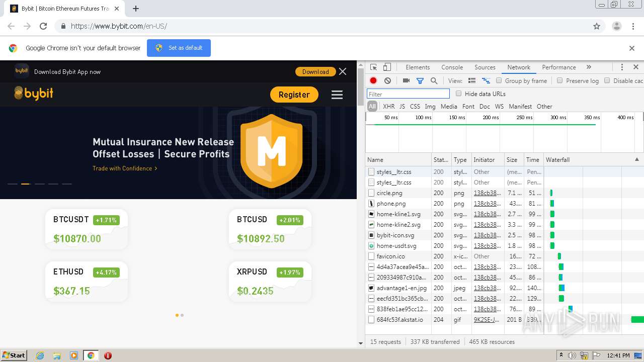Expand more DevTools tabs chevron
The width and height of the screenshot is (644, 362).
point(589,67)
